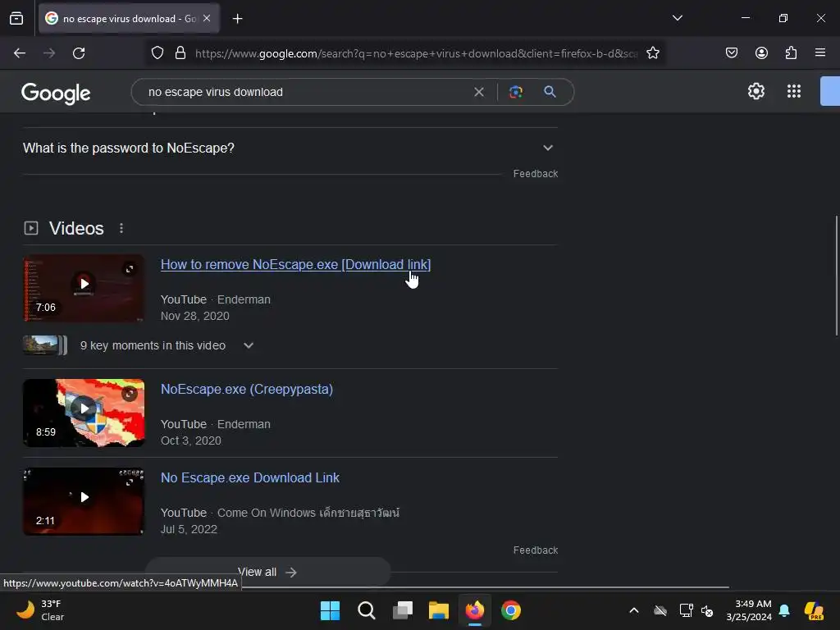This screenshot has width=840, height=630.
Task: Open File Explorer from taskbar
Action: click(x=439, y=610)
